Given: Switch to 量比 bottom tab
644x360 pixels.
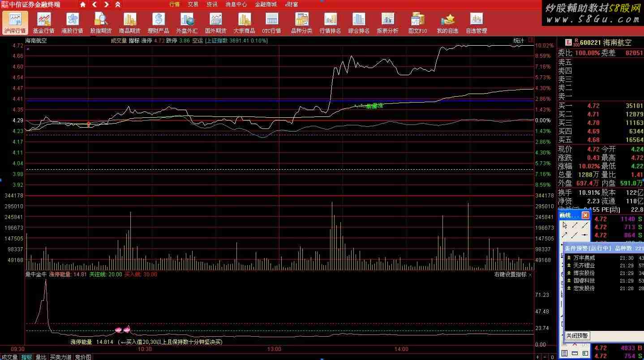Looking at the screenshot, I should pos(41,357).
